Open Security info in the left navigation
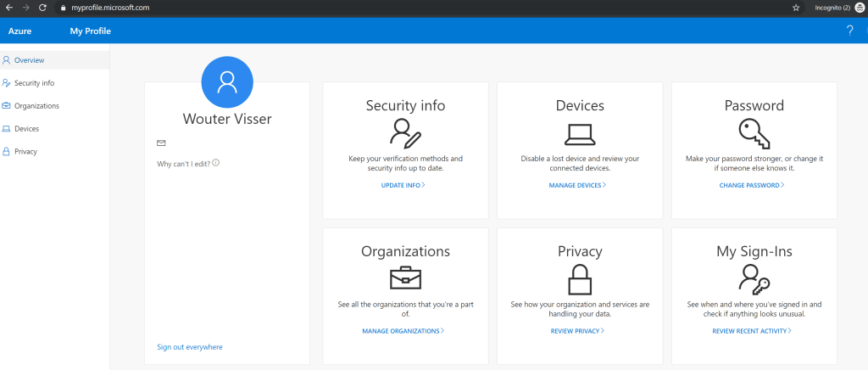Viewport: 868px width, 370px height. (x=55, y=83)
